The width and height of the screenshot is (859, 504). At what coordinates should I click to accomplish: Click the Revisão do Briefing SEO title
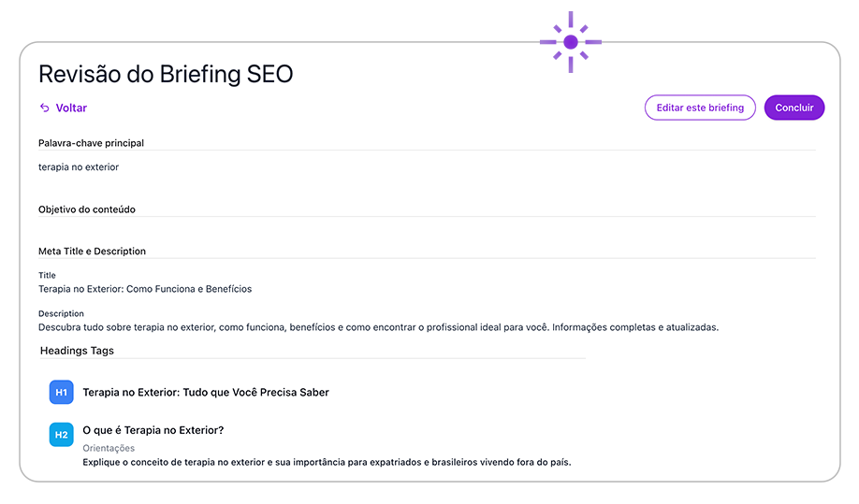(x=166, y=74)
